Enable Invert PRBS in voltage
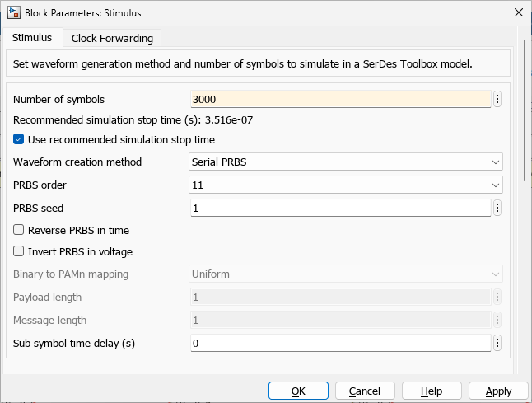 [19, 251]
